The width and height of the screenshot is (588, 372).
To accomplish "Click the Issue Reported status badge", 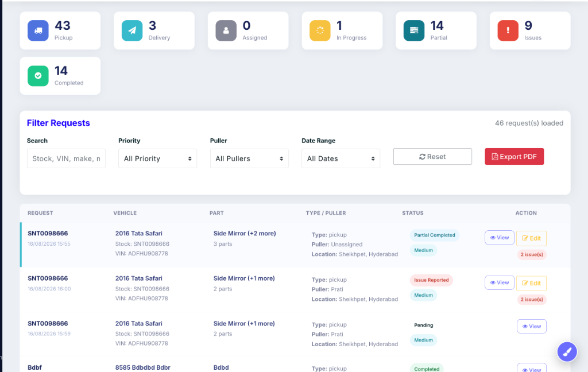I will point(431,280).
